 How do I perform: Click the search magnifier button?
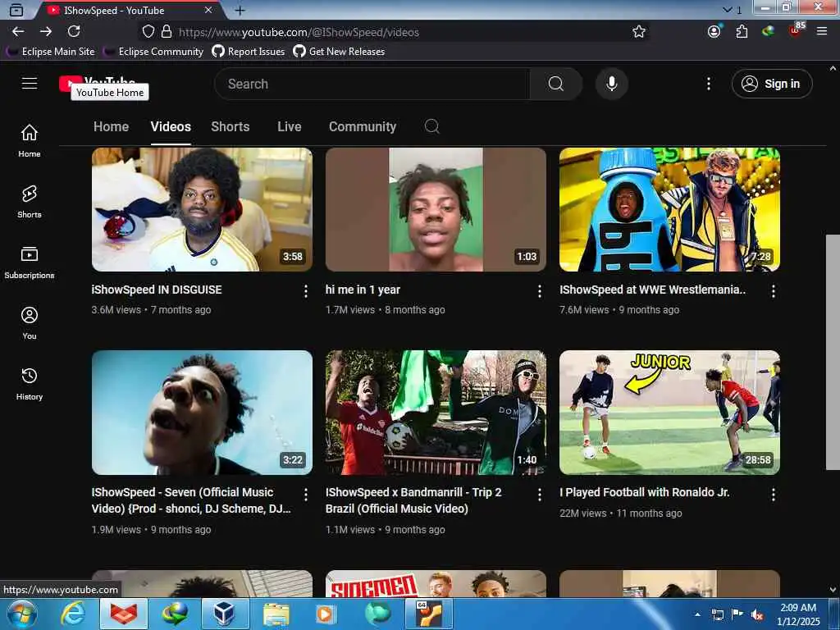[x=555, y=84]
